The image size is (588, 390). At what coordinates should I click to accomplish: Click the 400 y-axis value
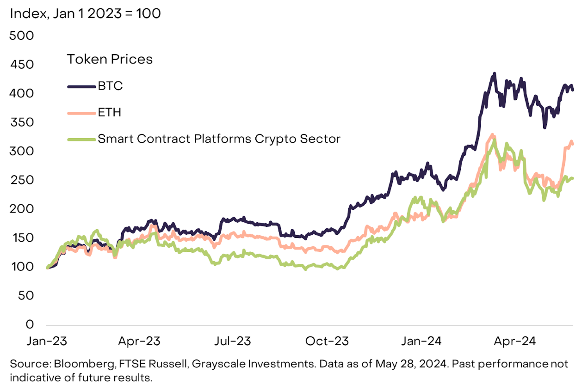(21, 94)
